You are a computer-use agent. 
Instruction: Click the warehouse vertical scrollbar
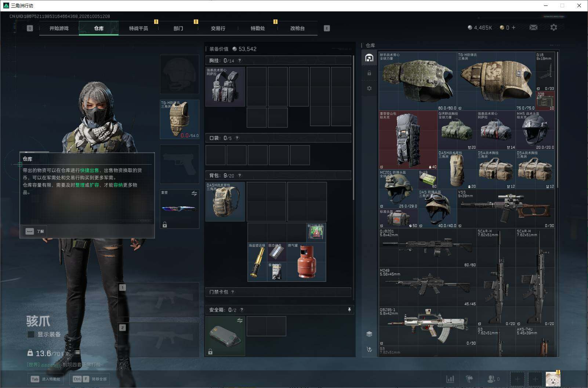pos(558,119)
